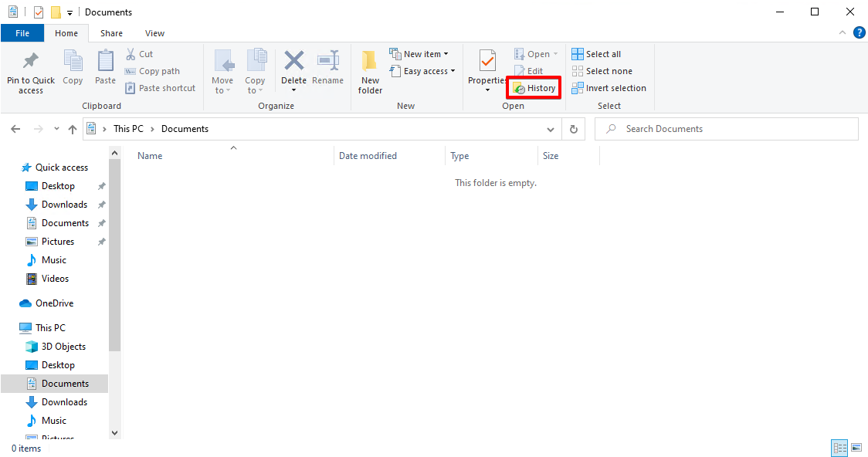Switch to the View tab
868x457 pixels.
[154, 33]
